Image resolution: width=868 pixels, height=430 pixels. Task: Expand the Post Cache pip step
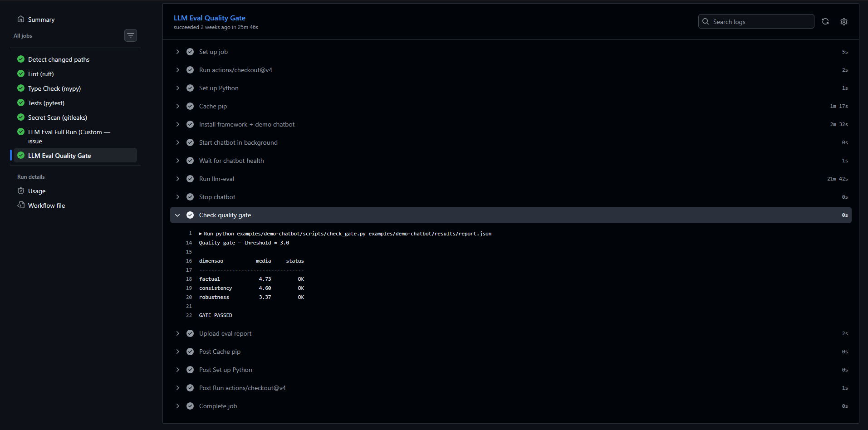click(x=177, y=352)
